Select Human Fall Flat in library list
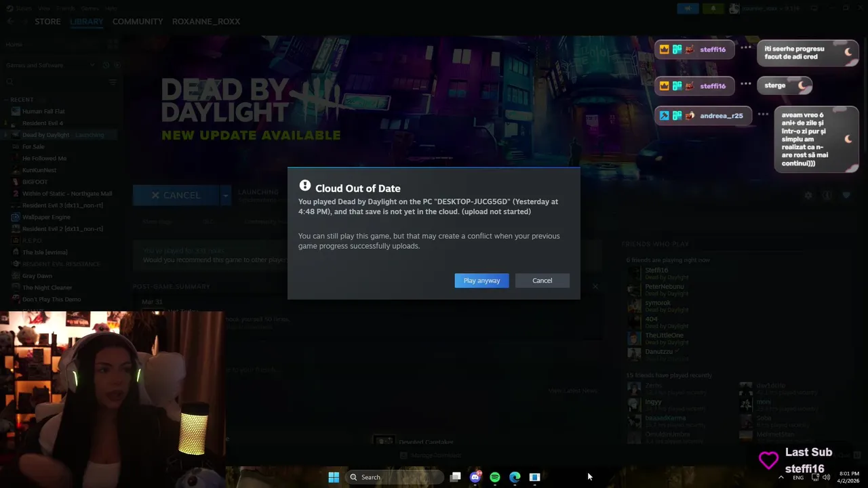This screenshot has height=488, width=868. click(43, 111)
